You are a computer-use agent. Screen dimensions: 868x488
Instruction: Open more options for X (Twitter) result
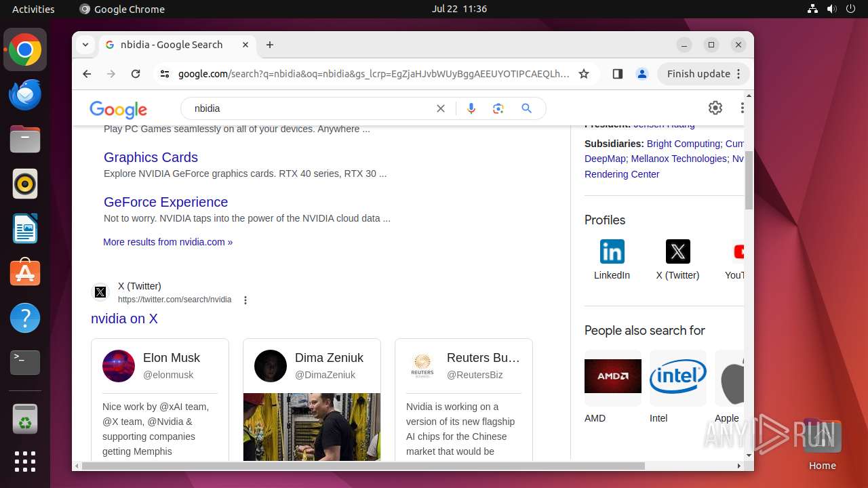(x=245, y=300)
